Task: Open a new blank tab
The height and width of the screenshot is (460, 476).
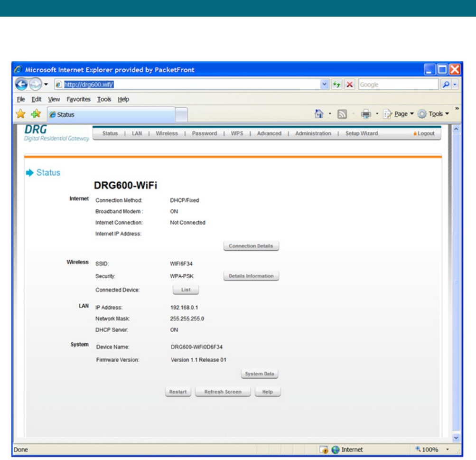Action: pos(181,115)
